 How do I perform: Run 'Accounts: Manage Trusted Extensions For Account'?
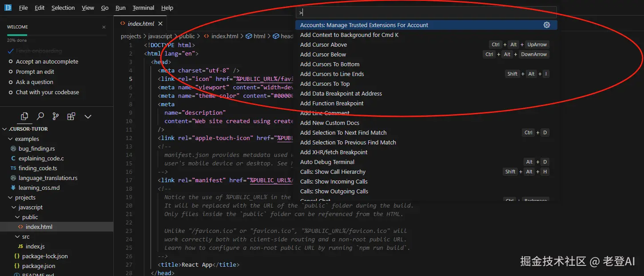click(x=426, y=25)
